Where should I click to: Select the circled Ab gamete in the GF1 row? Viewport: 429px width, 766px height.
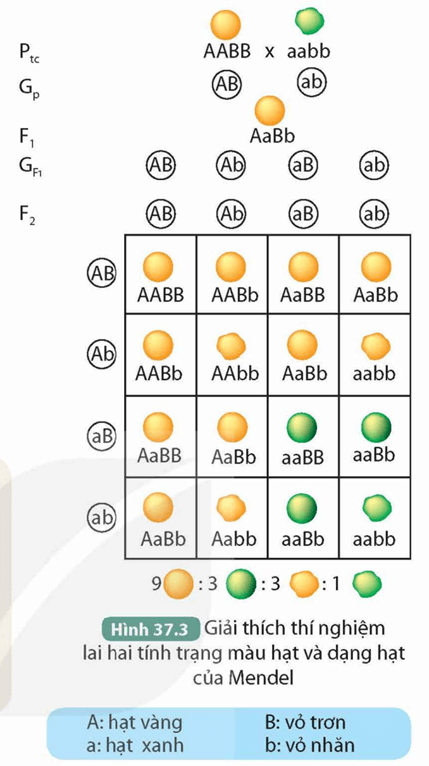pyautogui.click(x=232, y=166)
